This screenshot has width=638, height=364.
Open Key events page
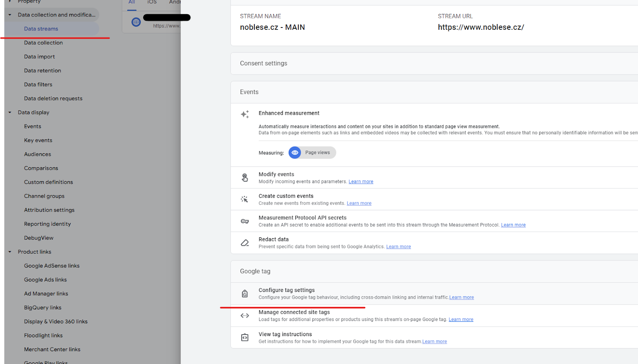pyautogui.click(x=38, y=140)
